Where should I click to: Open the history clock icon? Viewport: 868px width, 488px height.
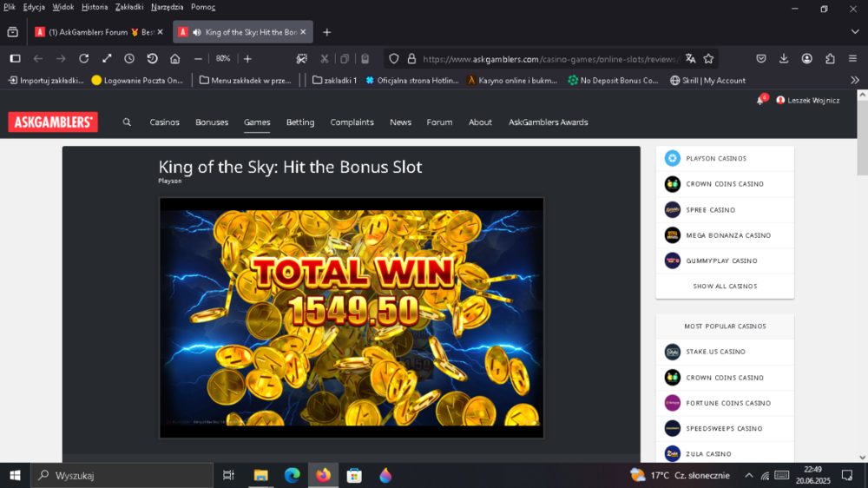[x=129, y=58]
